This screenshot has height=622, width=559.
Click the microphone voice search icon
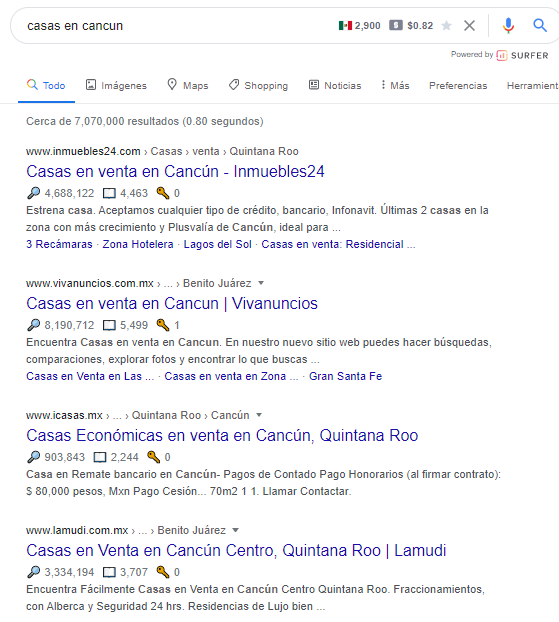(508, 26)
